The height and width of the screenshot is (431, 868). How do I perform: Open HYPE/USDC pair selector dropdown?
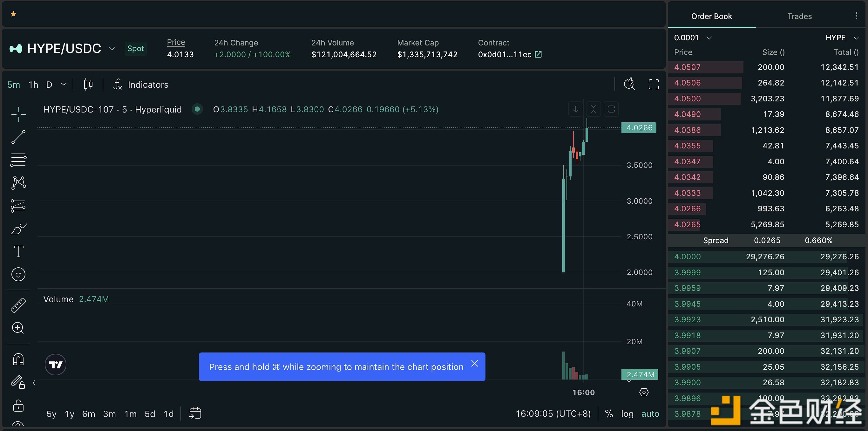(112, 49)
